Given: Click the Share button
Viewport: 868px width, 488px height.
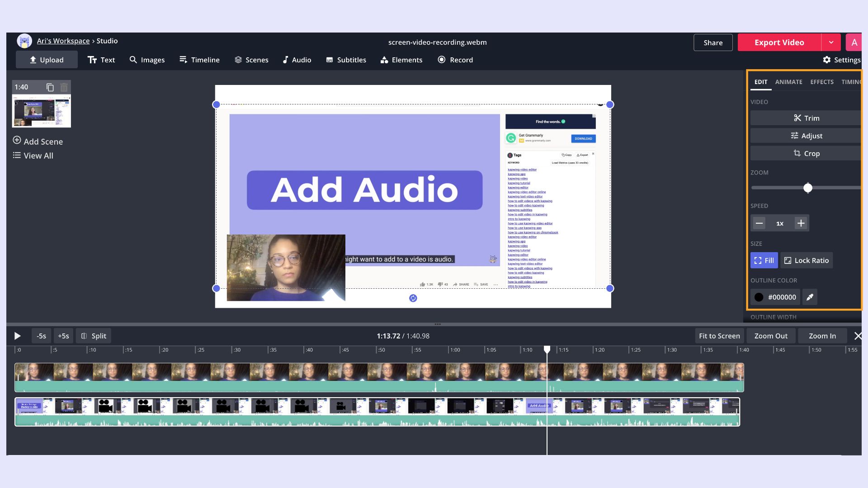Looking at the screenshot, I should [x=712, y=42].
